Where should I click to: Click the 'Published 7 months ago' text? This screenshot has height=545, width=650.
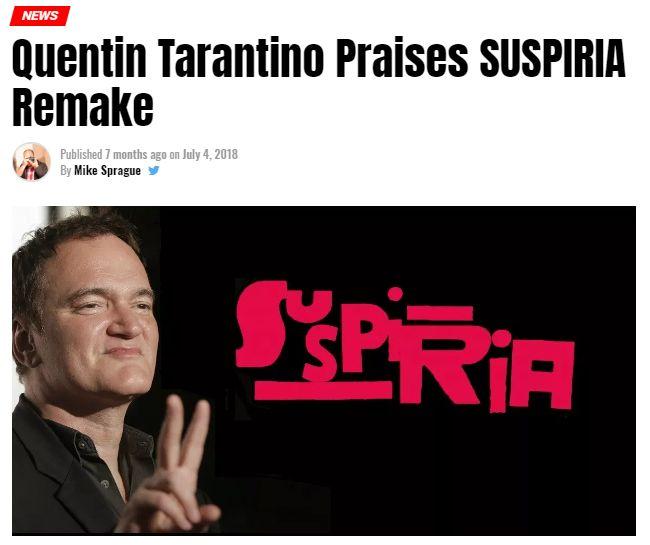click(x=113, y=154)
